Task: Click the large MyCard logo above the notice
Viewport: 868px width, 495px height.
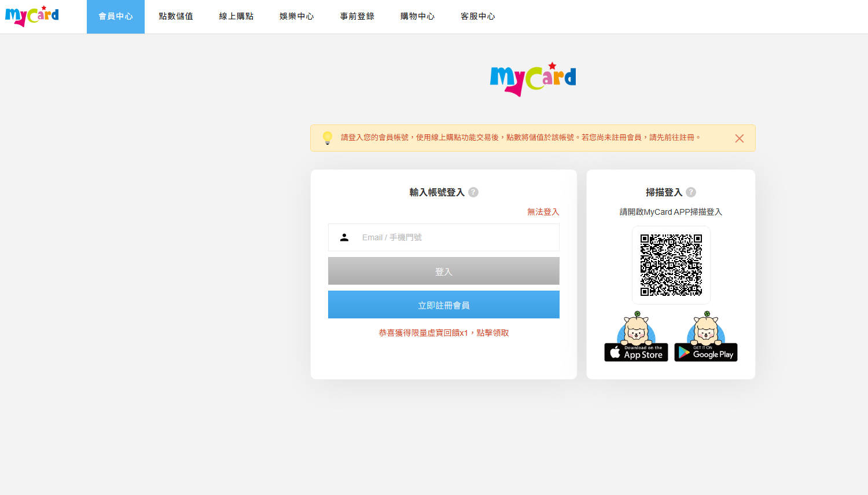Action: coord(532,79)
